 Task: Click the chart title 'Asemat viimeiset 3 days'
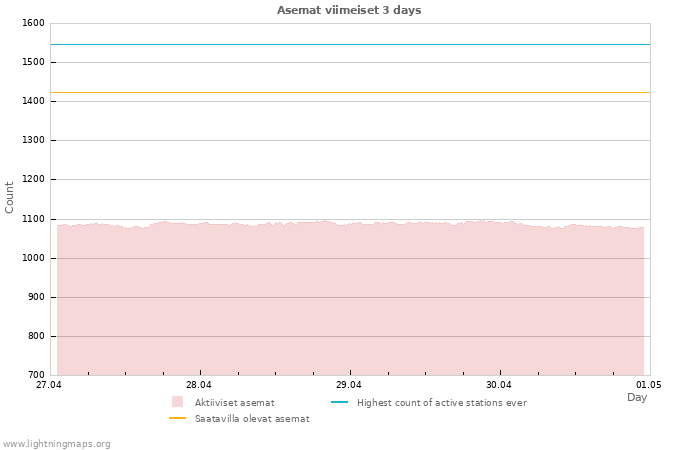349,10
